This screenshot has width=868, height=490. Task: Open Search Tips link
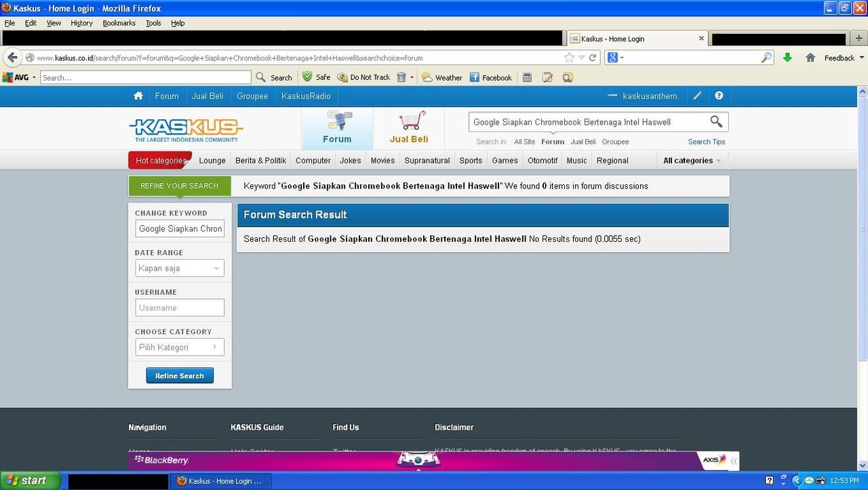[707, 142]
